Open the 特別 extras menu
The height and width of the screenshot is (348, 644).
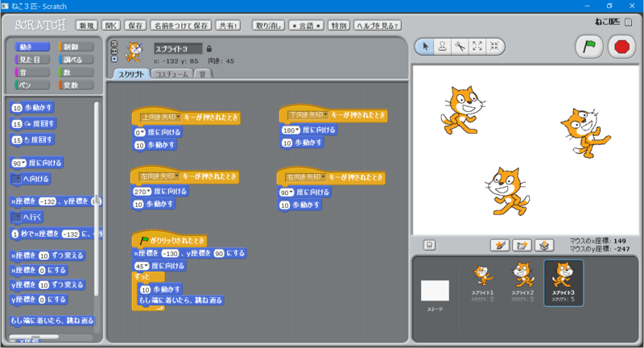(x=338, y=26)
